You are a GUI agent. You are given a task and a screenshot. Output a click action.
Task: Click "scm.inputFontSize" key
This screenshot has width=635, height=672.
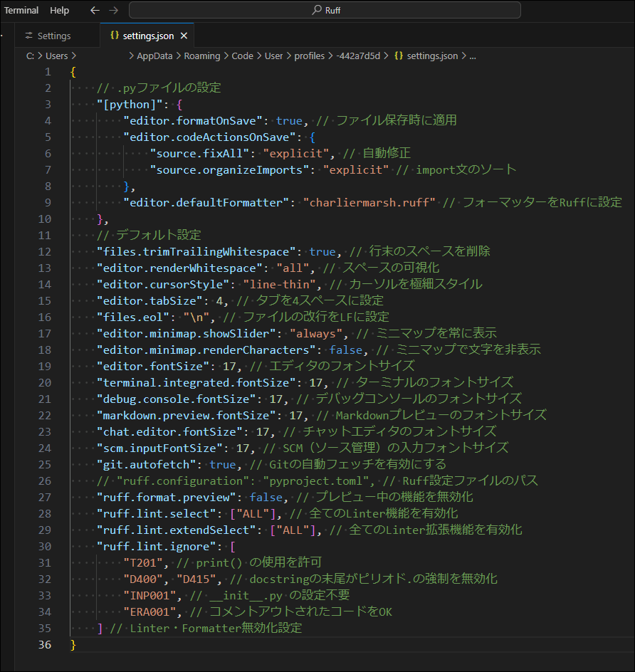160,448
